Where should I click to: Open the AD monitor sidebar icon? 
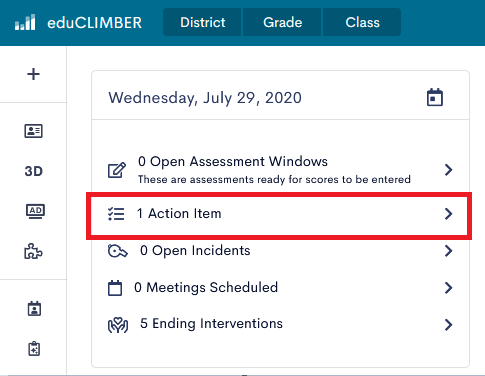[35, 211]
